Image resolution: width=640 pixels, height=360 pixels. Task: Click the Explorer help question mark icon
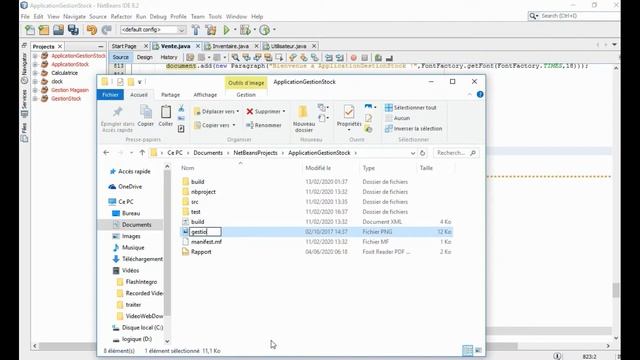point(480,94)
